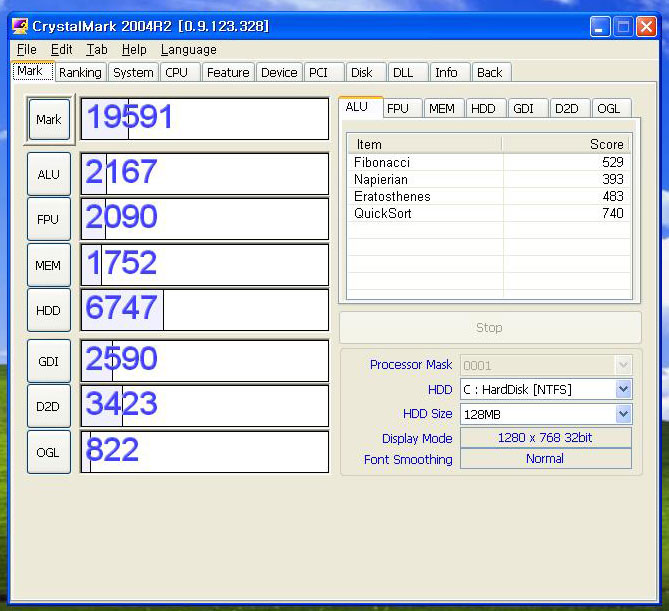Close the CrystalMark window

[646, 27]
